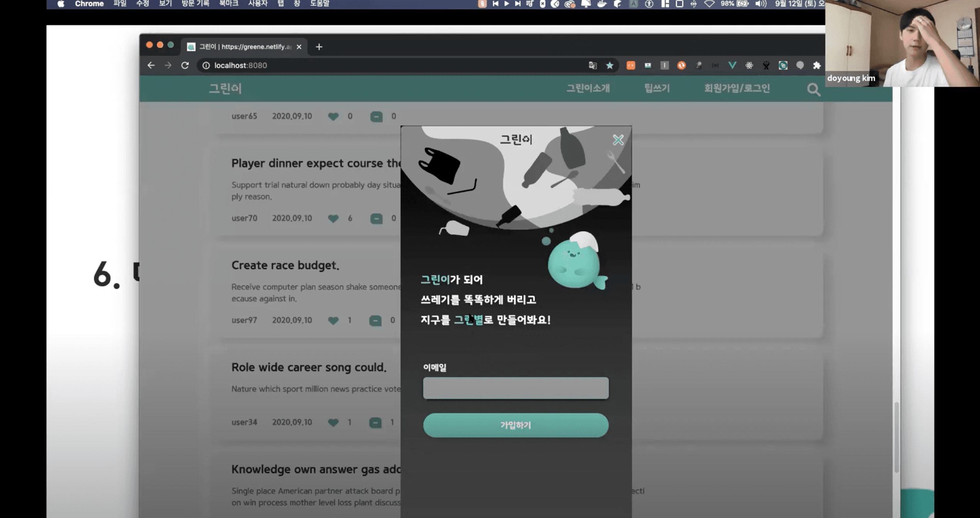Open 팁쓰기 in the navigation bar
Image resolution: width=980 pixels, height=518 pixels.
(657, 88)
